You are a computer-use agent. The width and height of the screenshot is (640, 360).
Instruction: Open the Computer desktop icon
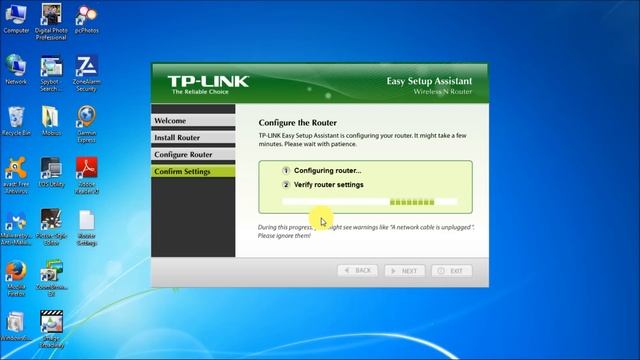coord(16,20)
